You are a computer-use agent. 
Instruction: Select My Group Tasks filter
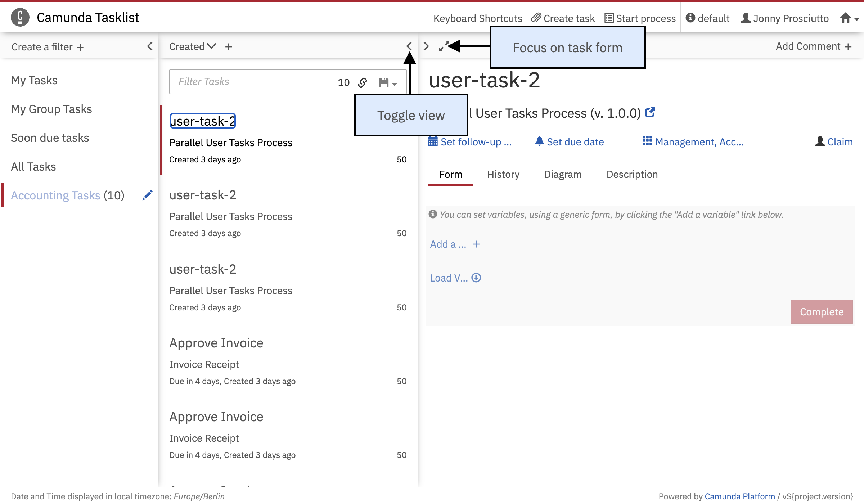[x=51, y=109]
